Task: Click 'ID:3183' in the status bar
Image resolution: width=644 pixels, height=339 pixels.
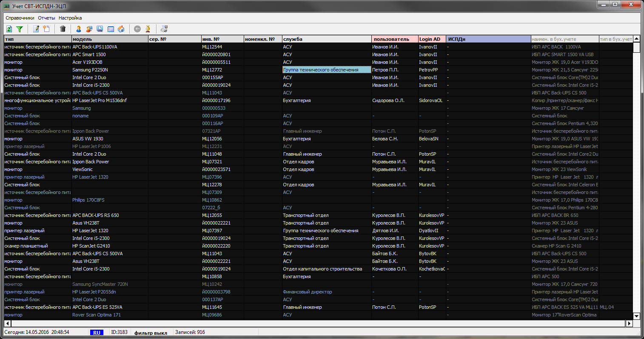Action: point(119,332)
